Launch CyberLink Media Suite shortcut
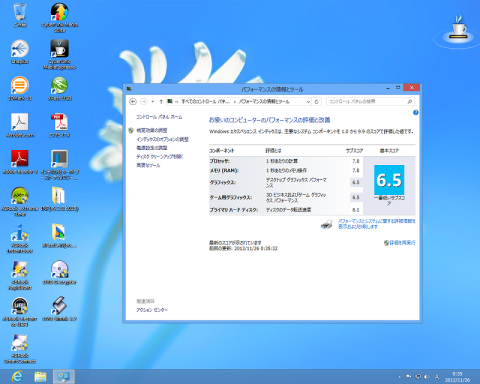The width and height of the screenshot is (480, 384). click(60, 18)
